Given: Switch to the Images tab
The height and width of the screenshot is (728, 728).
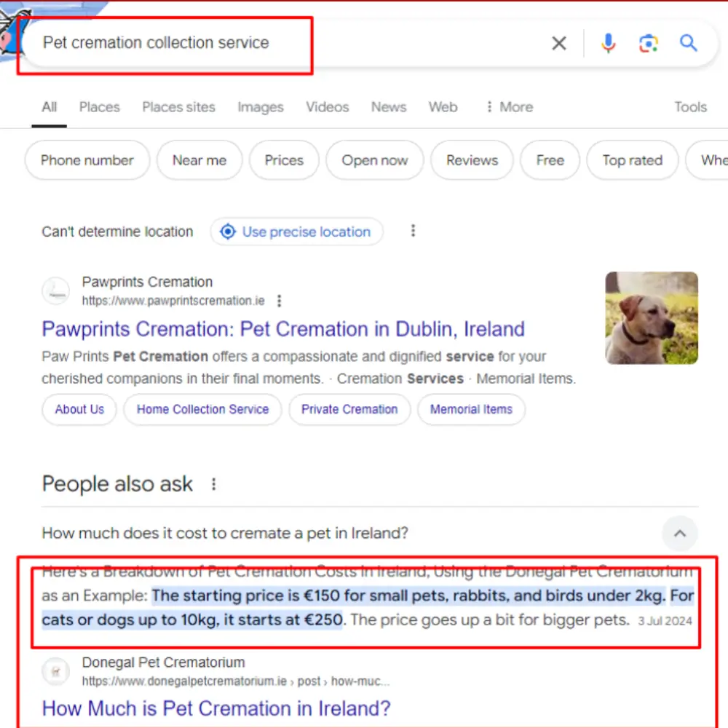Looking at the screenshot, I should coord(260,107).
